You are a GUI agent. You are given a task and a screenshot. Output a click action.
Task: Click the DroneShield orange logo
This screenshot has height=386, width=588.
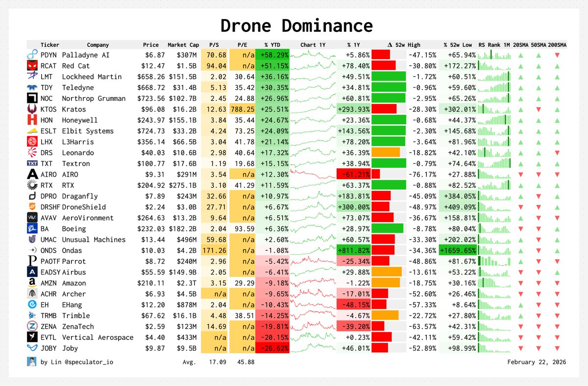tap(32, 207)
